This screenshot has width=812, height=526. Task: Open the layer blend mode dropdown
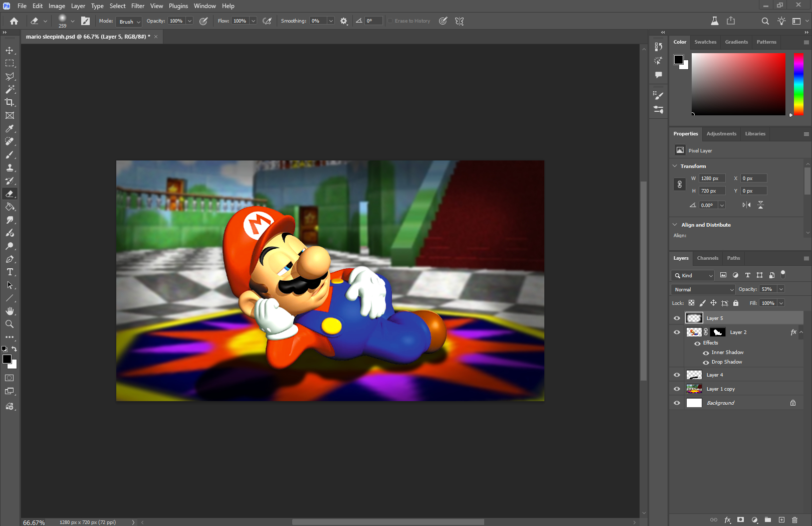point(703,289)
